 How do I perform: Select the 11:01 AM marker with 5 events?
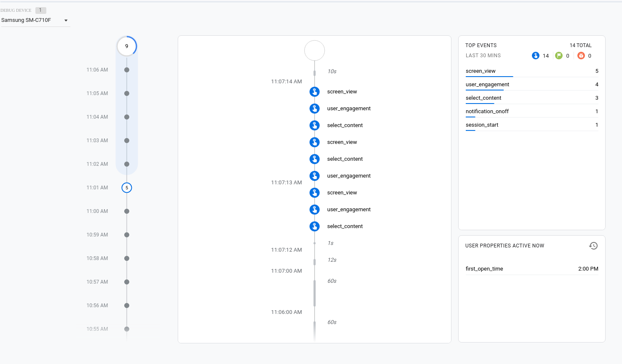[127, 188]
